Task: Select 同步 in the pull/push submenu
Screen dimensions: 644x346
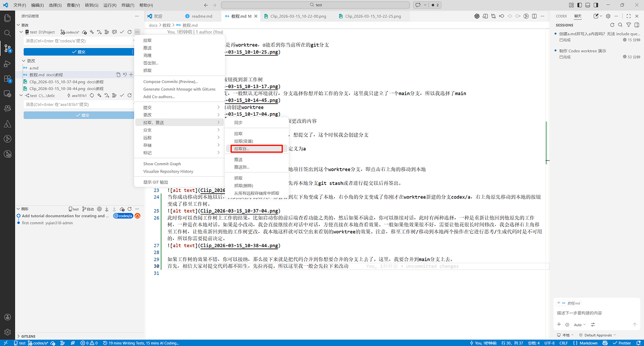Action: [257, 123]
